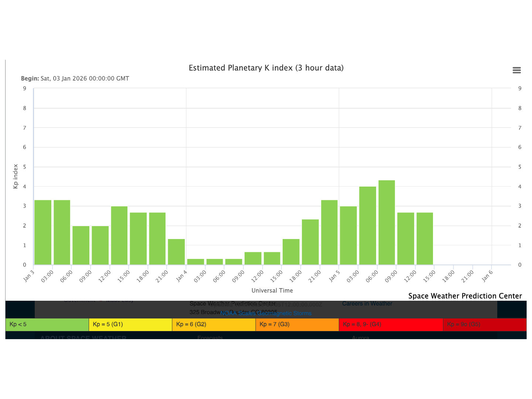Image resolution: width=532 pixels, height=399 pixels.
Task: Follow the NOAA Scales Geomagnetic Storms link
Action: coord(266,313)
